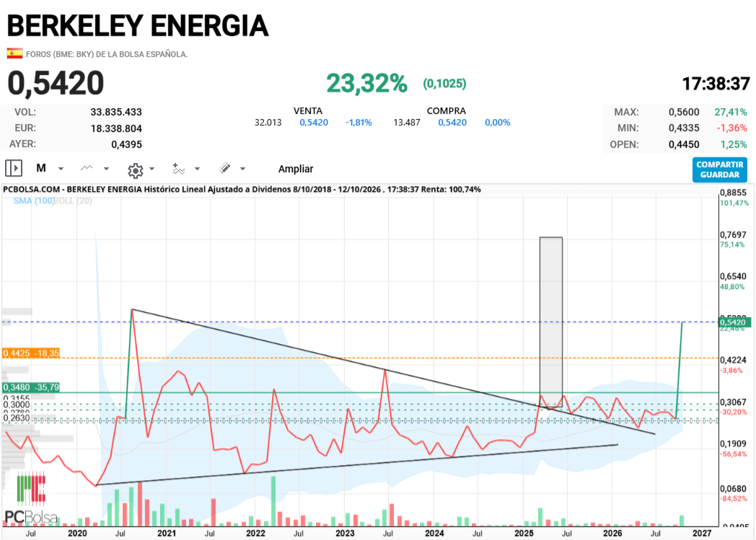Screen dimensions: 756x540
Task: Expand the drawing tools dropdown arrow
Action: (x=242, y=169)
